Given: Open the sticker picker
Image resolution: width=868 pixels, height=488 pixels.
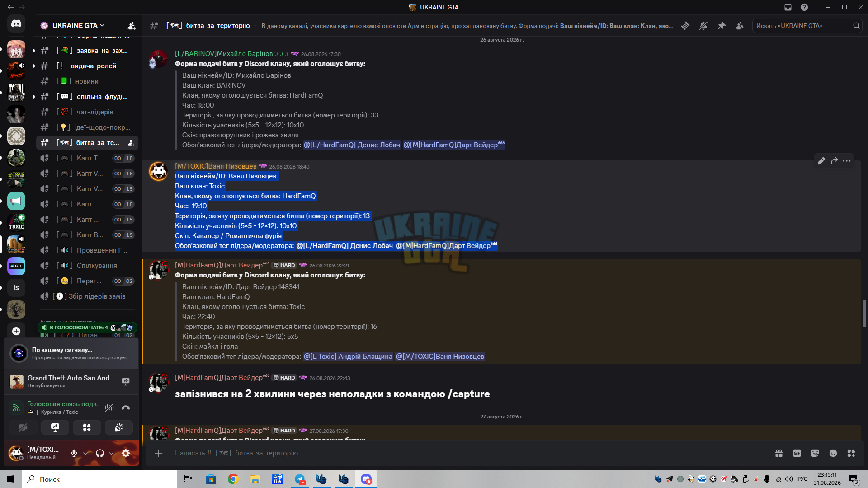Looking at the screenshot, I should tap(815, 453).
